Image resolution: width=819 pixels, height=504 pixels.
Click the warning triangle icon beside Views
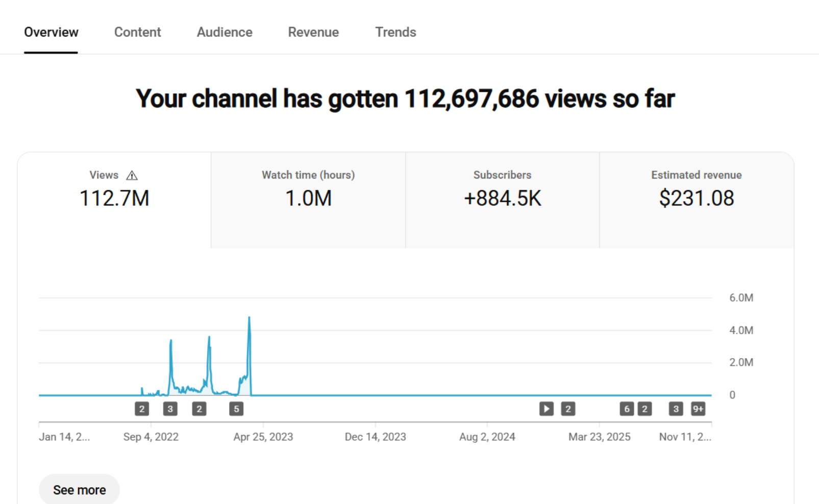[132, 175]
